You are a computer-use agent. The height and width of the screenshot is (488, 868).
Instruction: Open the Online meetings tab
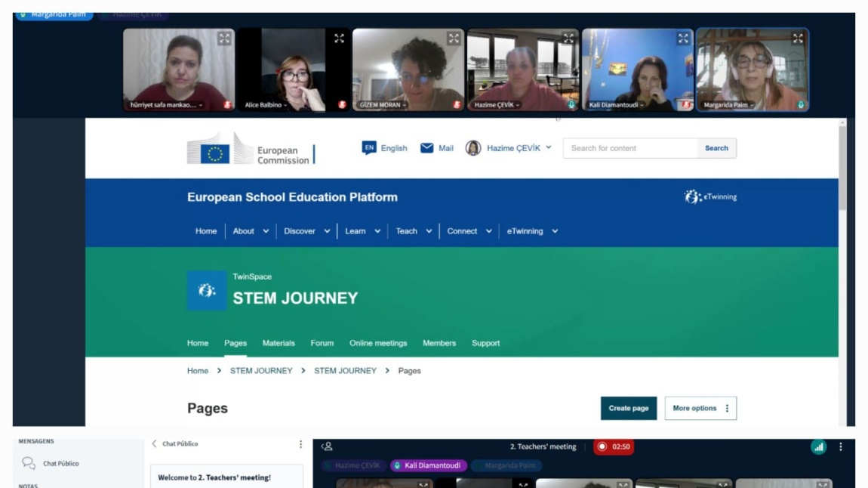tap(378, 343)
